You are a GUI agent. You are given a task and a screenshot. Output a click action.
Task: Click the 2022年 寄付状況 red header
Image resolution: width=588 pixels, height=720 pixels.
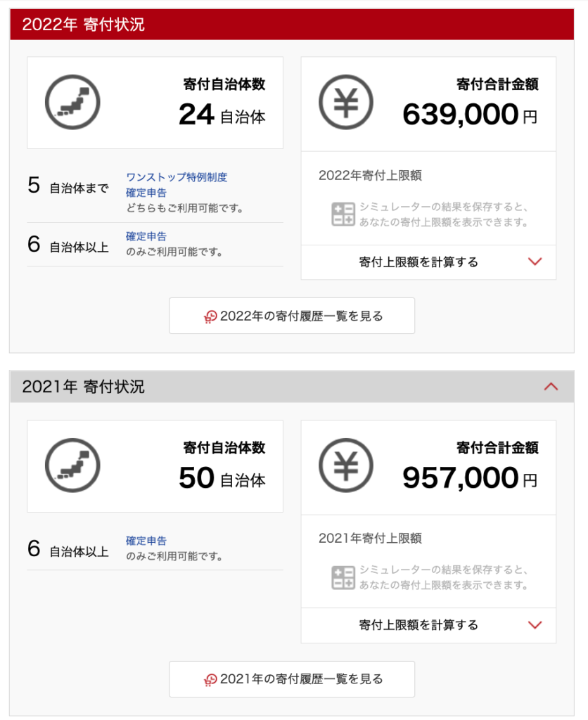pyautogui.click(x=292, y=25)
